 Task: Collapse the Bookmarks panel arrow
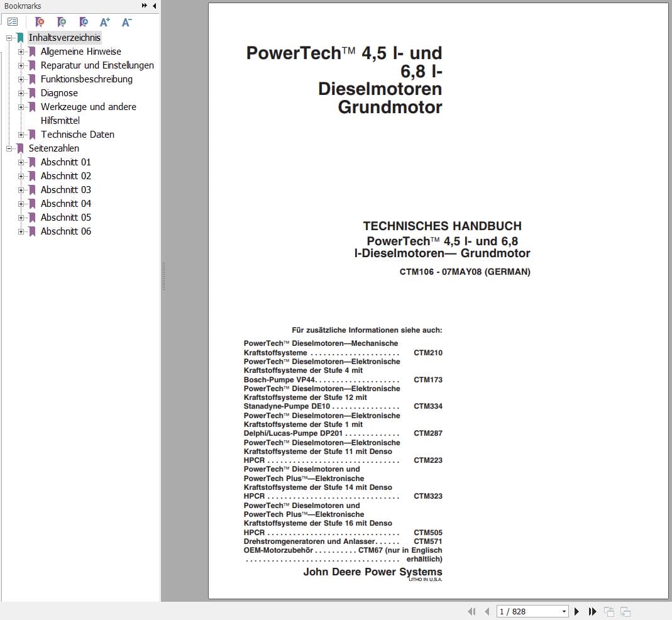pos(154,6)
